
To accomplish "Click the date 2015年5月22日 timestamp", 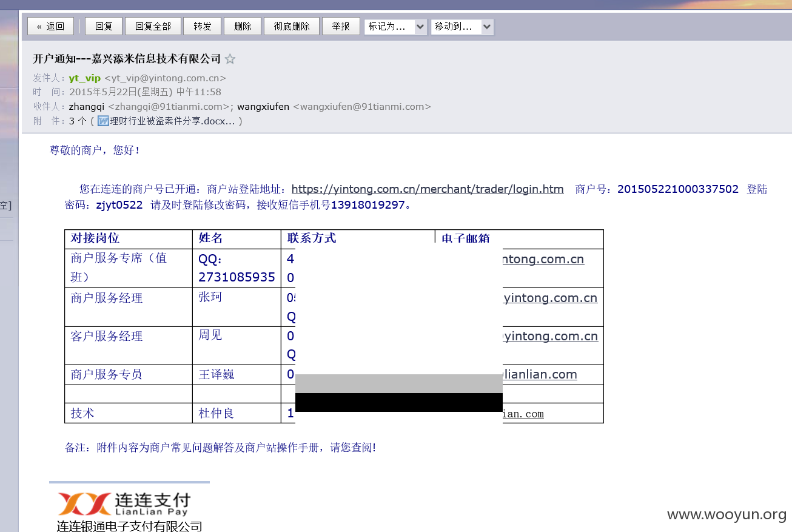I will point(146,92).
